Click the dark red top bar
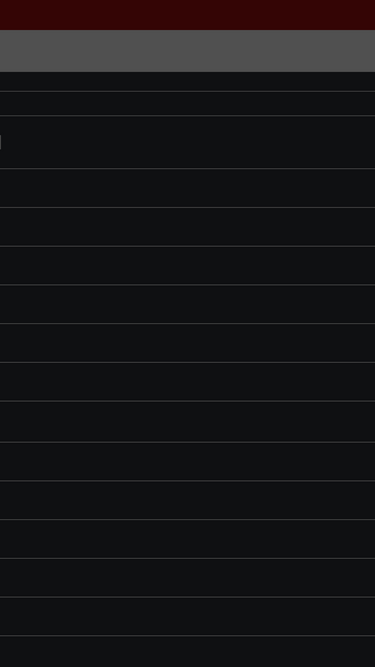This screenshot has height=667, width=375. [x=188, y=15]
